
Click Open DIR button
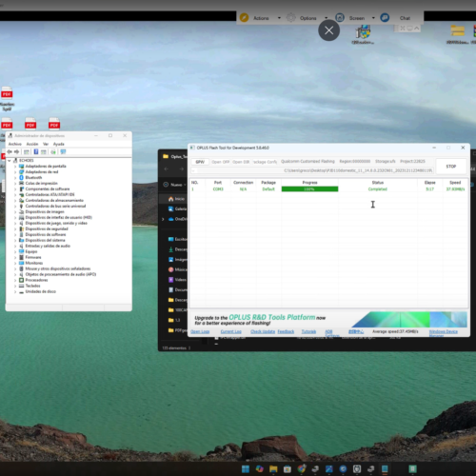pos(241,162)
